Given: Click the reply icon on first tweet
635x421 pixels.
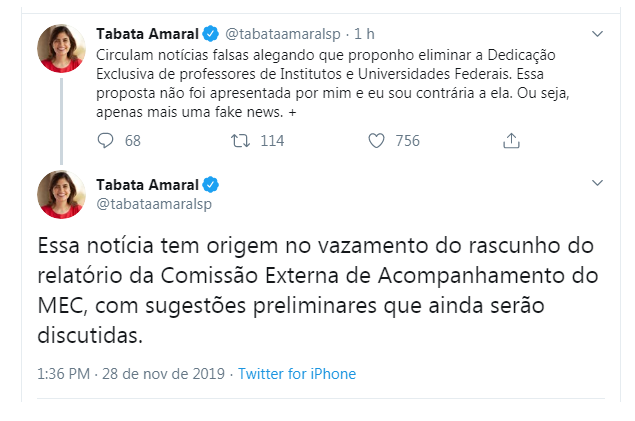Looking at the screenshot, I should (106, 141).
